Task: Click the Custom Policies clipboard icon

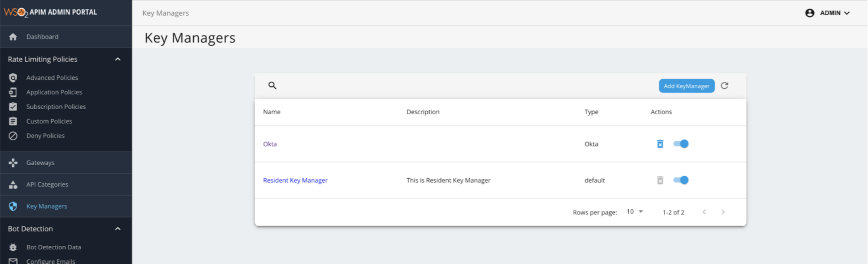Action: click(13, 121)
